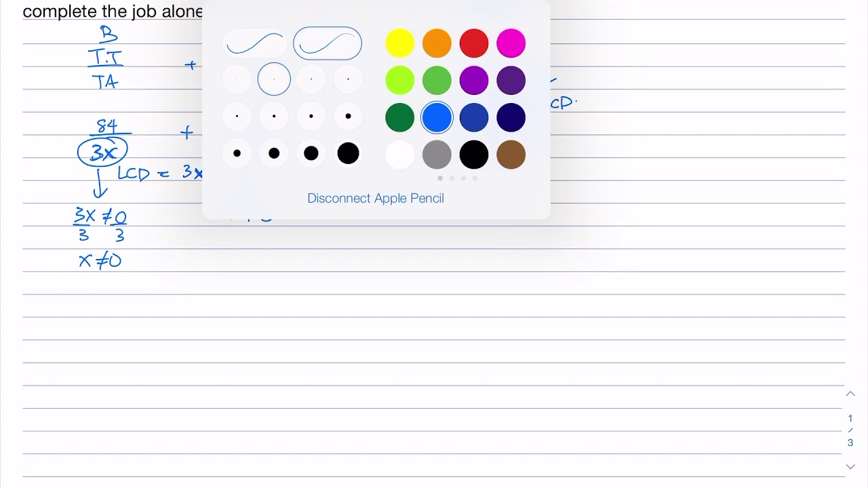Pick the white ink color
The image size is (868, 488).
pyautogui.click(x=400, y=155)
